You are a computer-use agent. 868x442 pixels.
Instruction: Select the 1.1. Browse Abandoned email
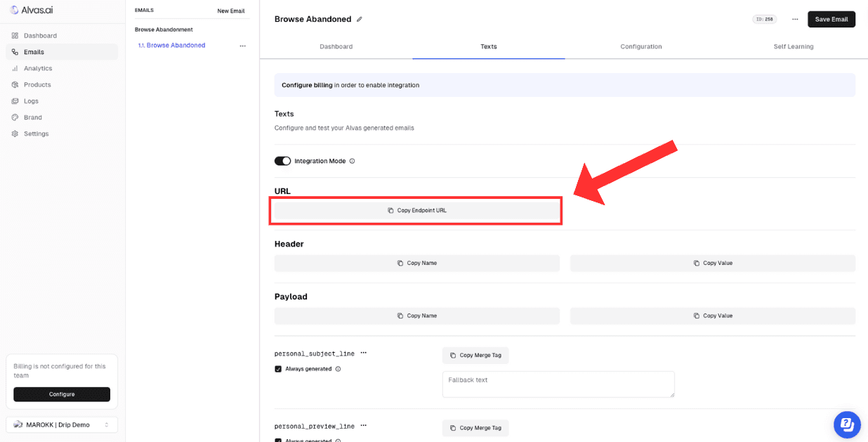(x=171, y=45)
